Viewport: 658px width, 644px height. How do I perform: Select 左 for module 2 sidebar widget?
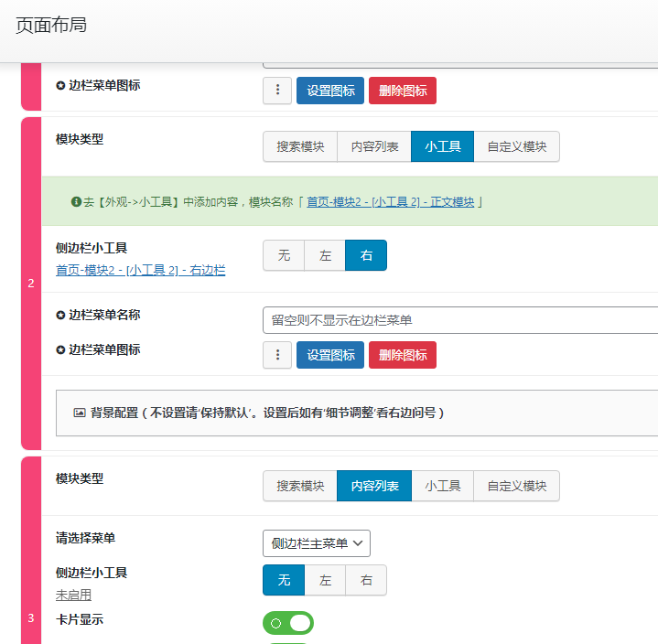tap(325, 255)
